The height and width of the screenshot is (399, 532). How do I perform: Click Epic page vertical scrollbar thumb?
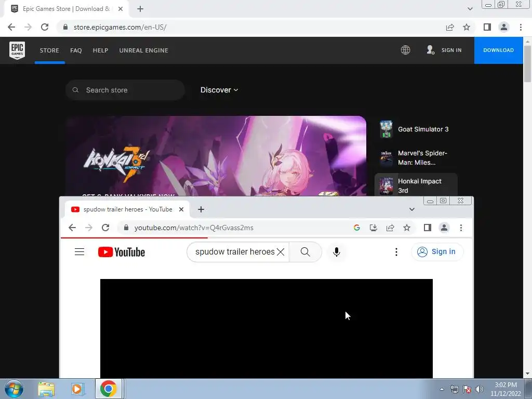click(x=527, y=63)
